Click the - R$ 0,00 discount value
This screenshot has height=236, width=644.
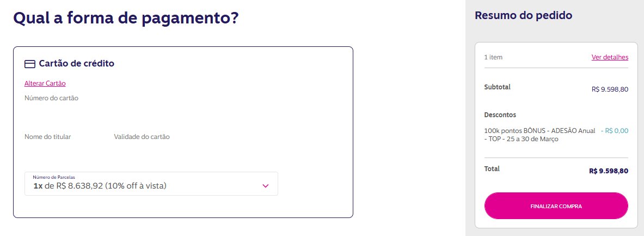(x=615, y=131)
